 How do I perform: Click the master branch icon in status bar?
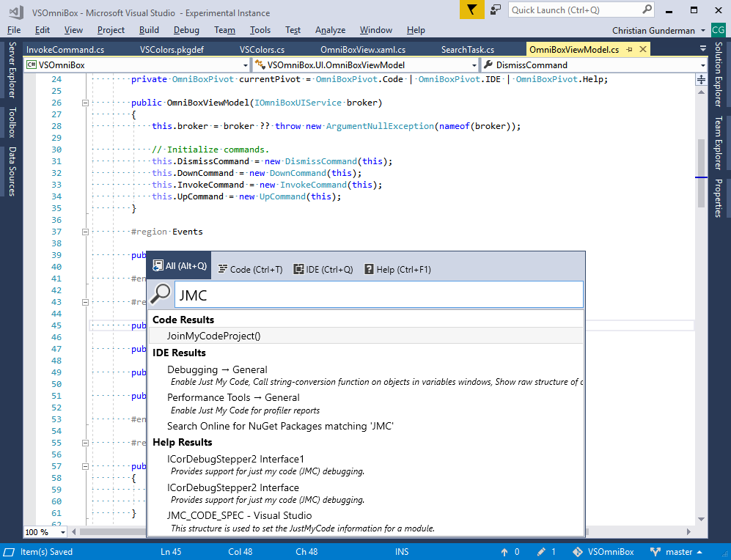click(x=655, y=552)
